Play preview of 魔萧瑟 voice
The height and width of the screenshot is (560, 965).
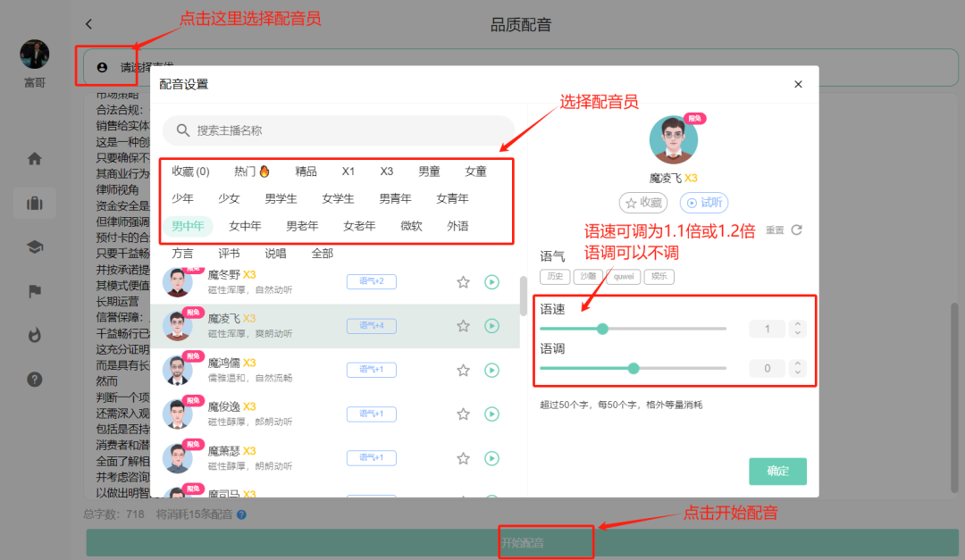[x=491, y=458]
